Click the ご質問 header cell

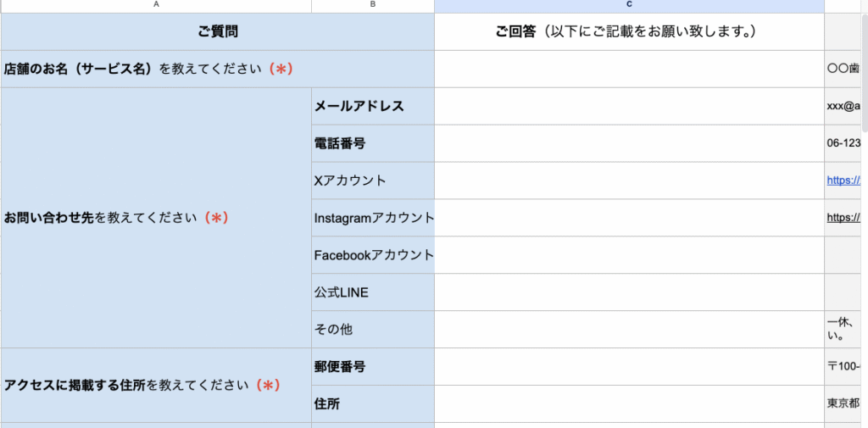218,32
